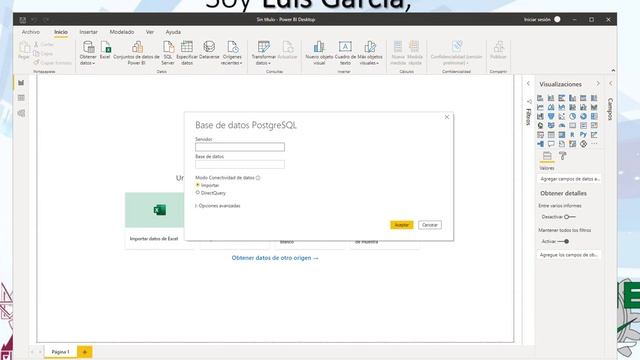Switch to the Ayuda ribbon tab
Screen dimensions: 640x360
pos(173,32)
